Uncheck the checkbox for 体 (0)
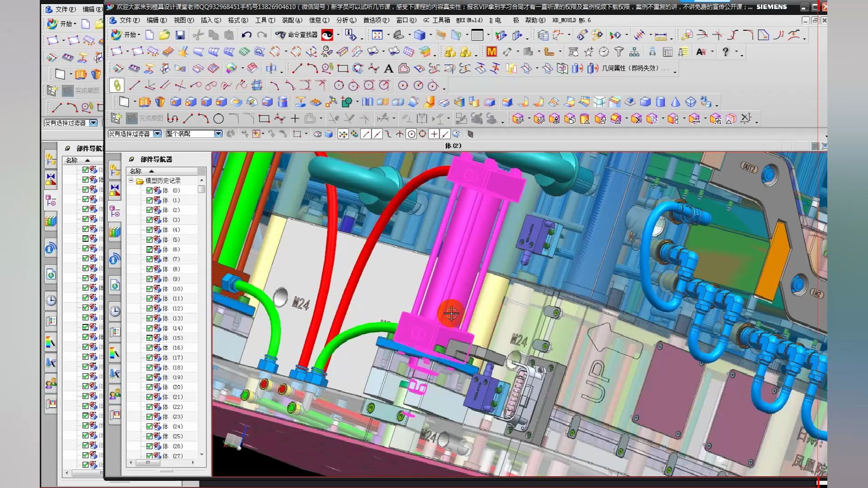Image resolution: width=868 pixels, height=488 pixels. tap(149, 190)
